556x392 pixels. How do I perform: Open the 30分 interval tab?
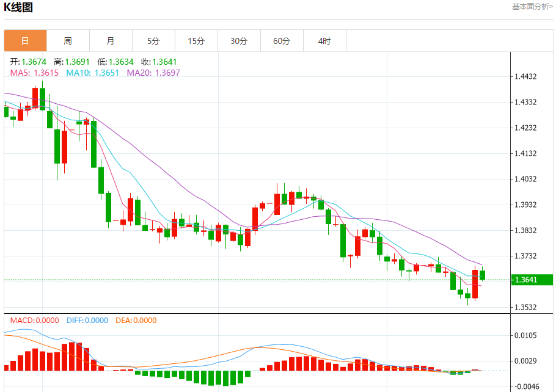[239, 41]
